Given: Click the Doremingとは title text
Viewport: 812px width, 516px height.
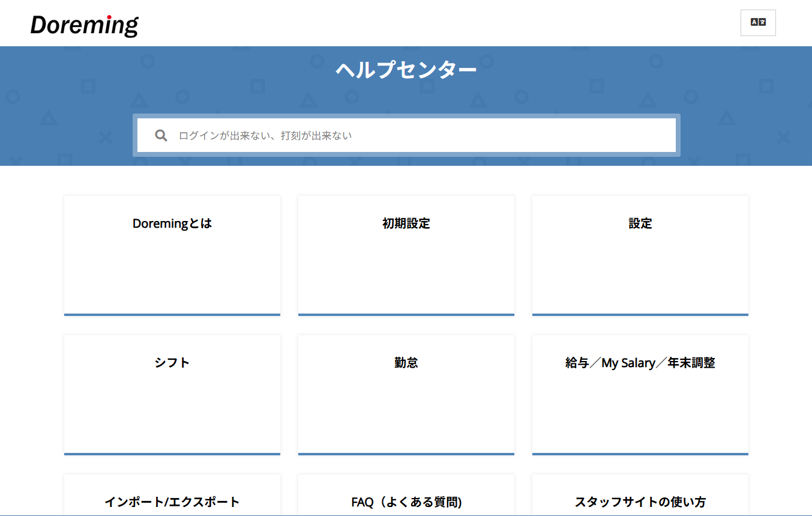Looking at the screenshot, I should click(x=172, y=223).
